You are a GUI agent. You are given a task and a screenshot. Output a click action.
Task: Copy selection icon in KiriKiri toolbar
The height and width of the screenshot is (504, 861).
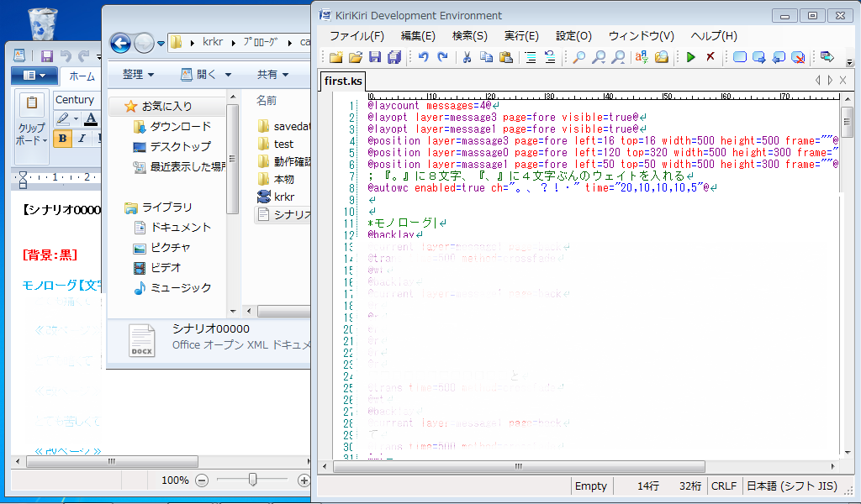[x=486, y=57]
